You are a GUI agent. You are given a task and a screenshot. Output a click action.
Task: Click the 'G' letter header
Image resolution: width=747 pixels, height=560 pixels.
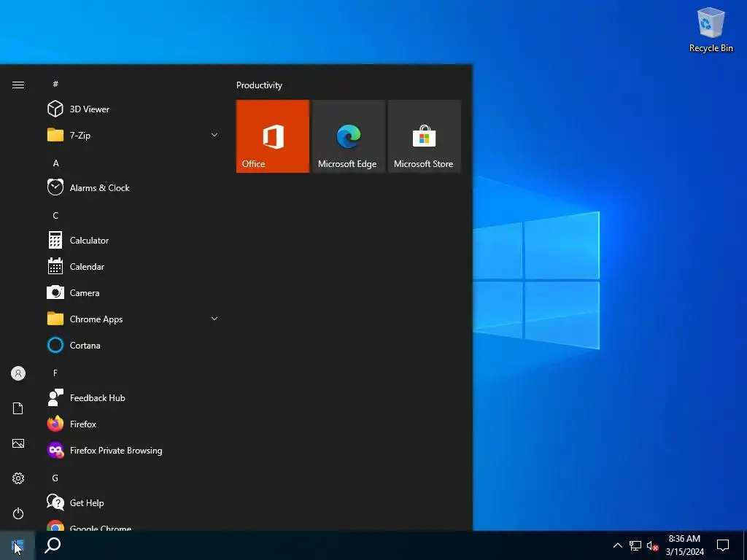click(55, 478)
